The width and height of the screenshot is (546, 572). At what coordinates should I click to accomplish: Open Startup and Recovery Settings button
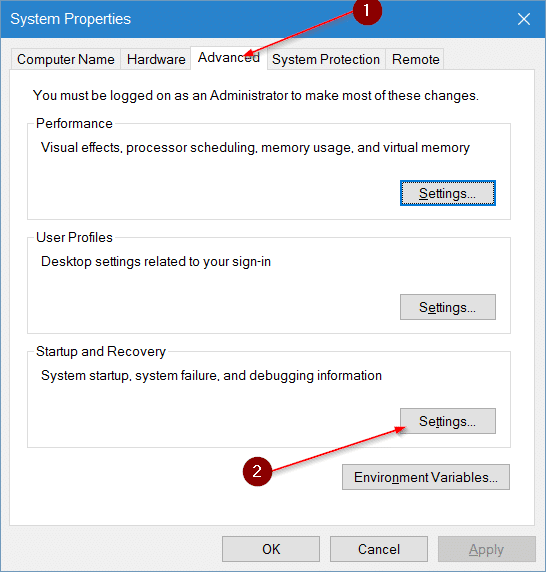pyautogui.click(x=448, y=421)
